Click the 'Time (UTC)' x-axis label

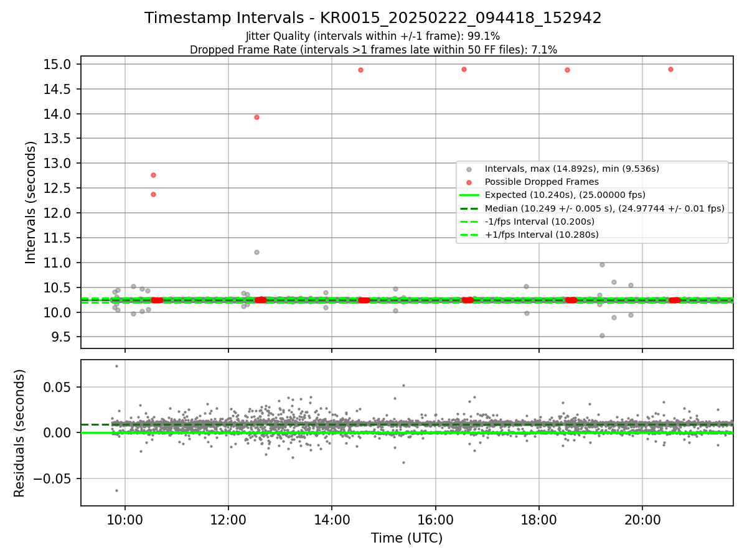point(407,538)
